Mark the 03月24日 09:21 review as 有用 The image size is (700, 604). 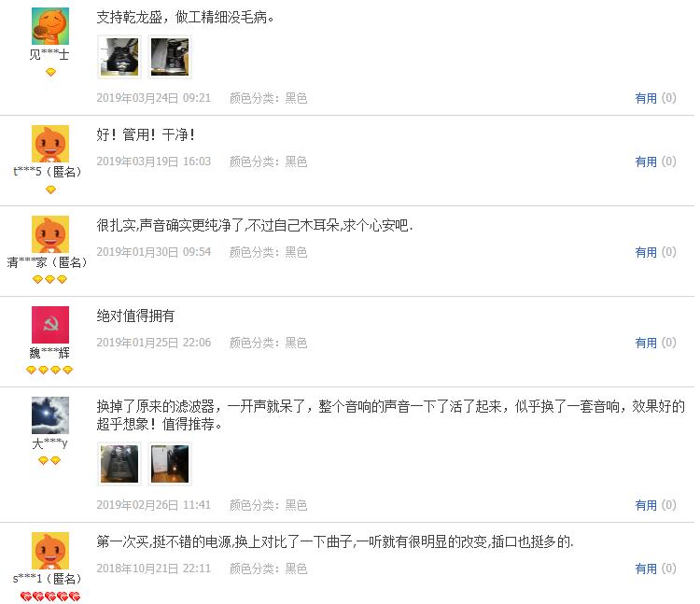click(x=655, y=98)
